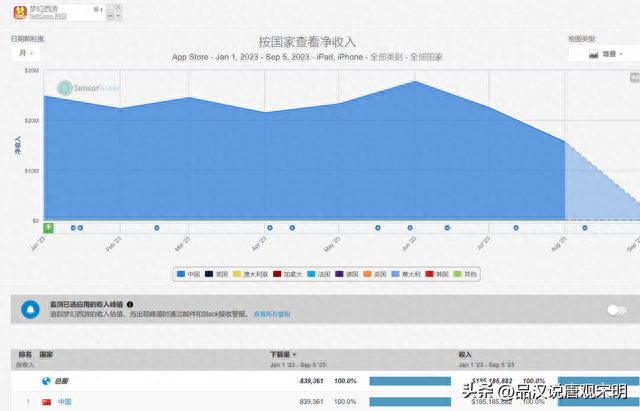
Task: Open the dropdown arrow on the app card
Action: [x=118, y=16]
